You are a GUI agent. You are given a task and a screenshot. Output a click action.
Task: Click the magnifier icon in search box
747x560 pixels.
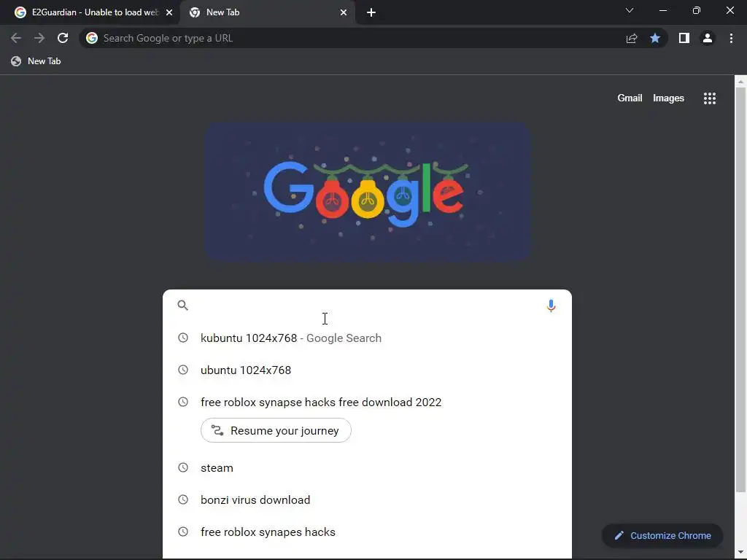(x=182, y=306)
